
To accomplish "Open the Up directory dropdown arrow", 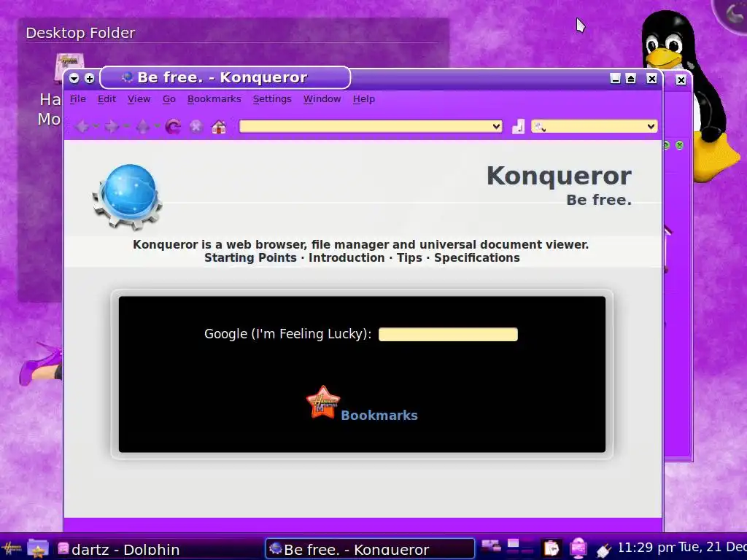I will point(157,127).
